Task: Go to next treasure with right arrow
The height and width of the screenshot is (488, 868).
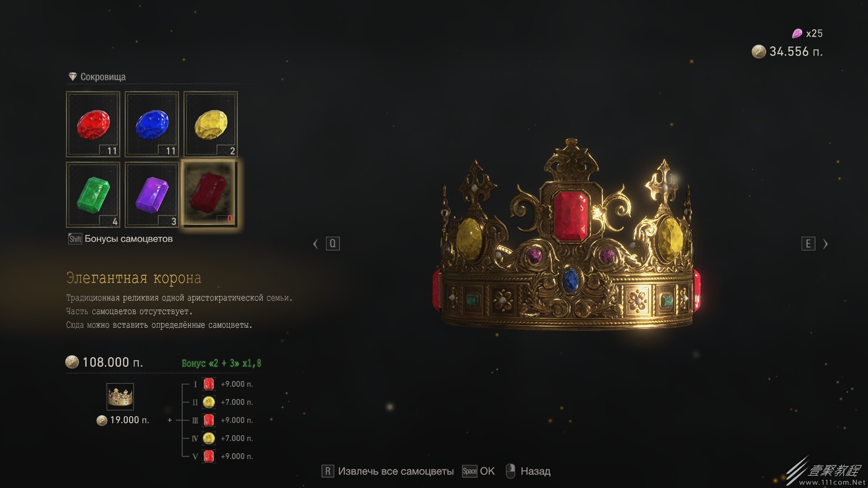Action: (826, 244)
